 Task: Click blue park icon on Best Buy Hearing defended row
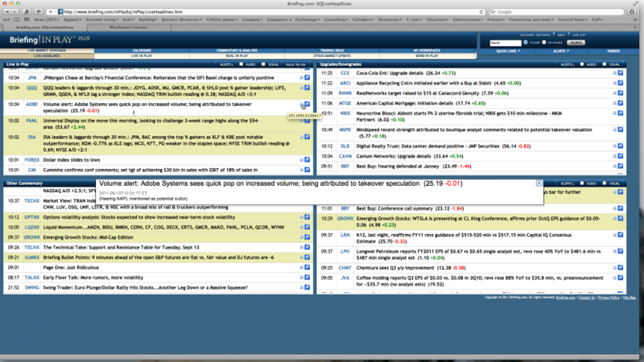[x=621, y=167]
